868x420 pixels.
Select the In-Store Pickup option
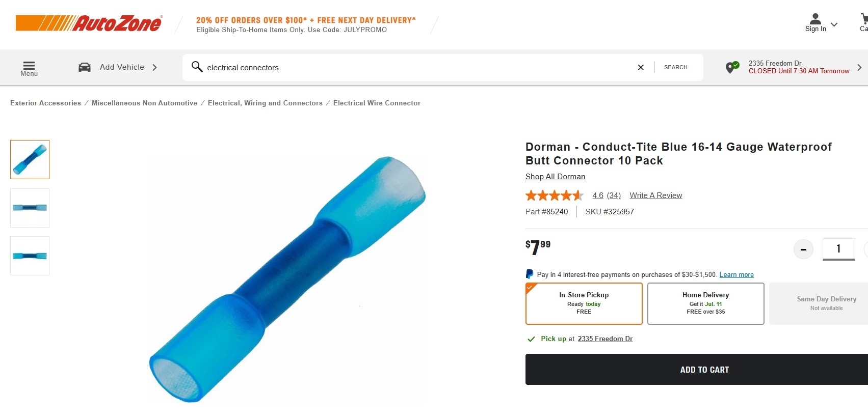(x=584, y=303)
